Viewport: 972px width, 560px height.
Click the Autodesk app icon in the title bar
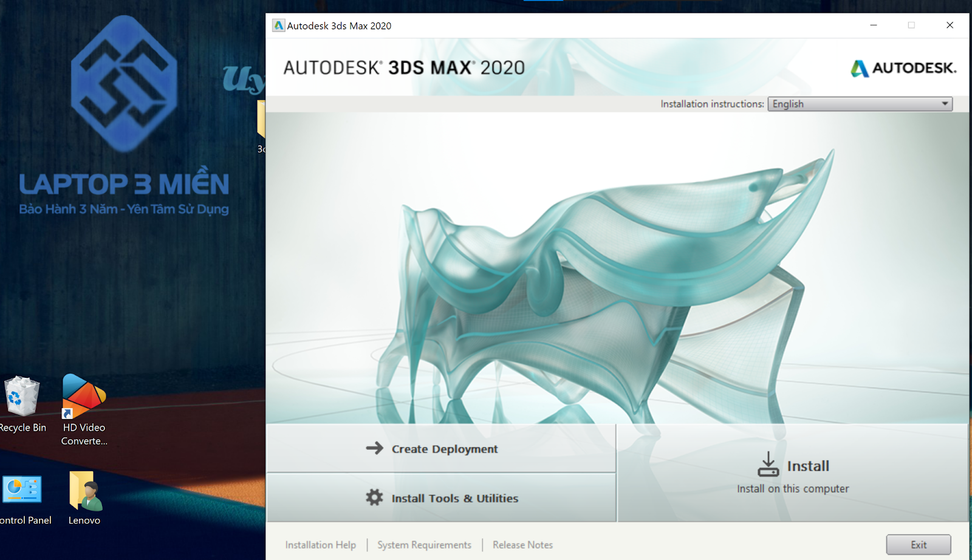pos(278,26)
